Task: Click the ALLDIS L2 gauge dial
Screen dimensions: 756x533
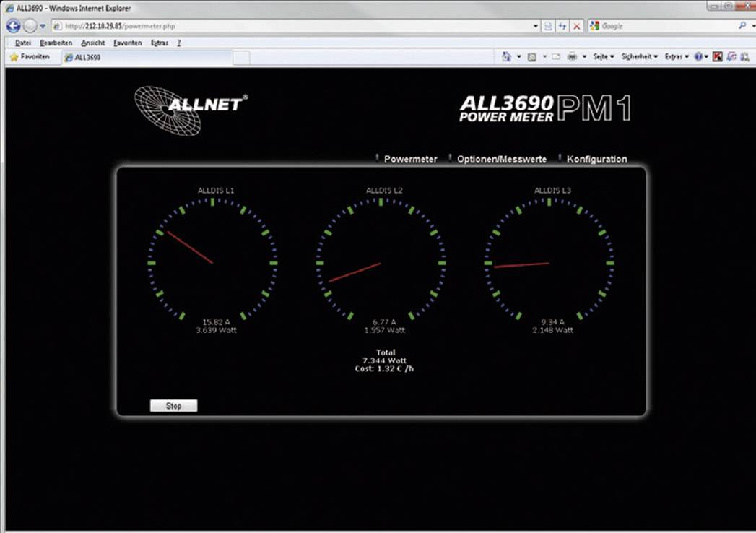Action: tap(381, 260)
